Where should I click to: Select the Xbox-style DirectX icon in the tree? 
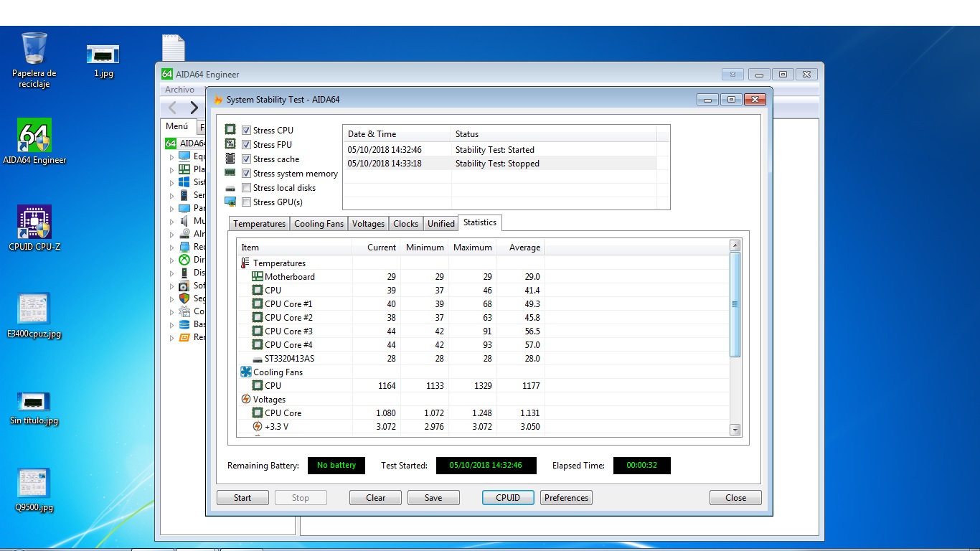[184, 260]
